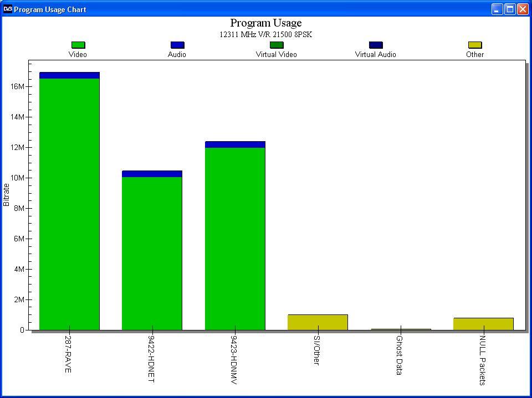Click the yellow Other legend swatch
532x398 pixels.
tap(475, 45)
